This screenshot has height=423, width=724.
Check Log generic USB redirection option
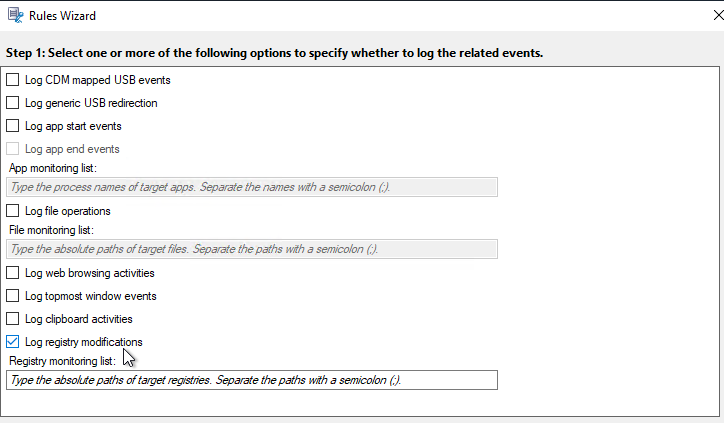pos(12,103)
